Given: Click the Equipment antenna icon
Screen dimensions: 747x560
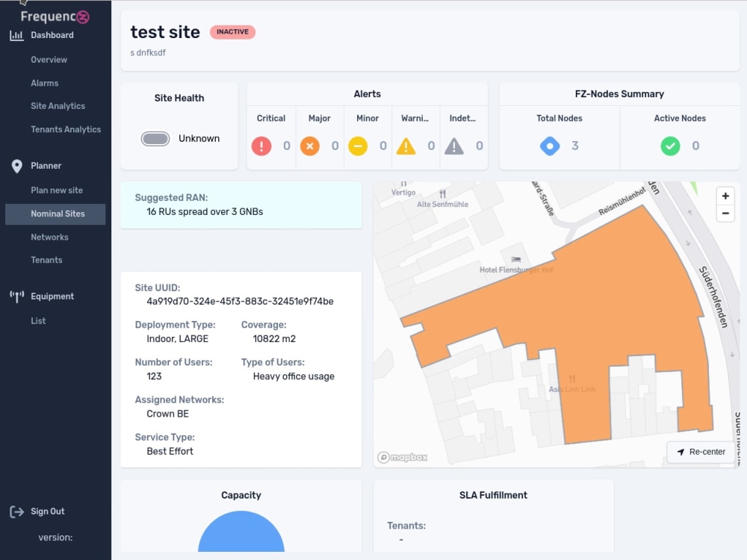Looking at the screenshot, I should pyautogui.click(x=16, y=296).
